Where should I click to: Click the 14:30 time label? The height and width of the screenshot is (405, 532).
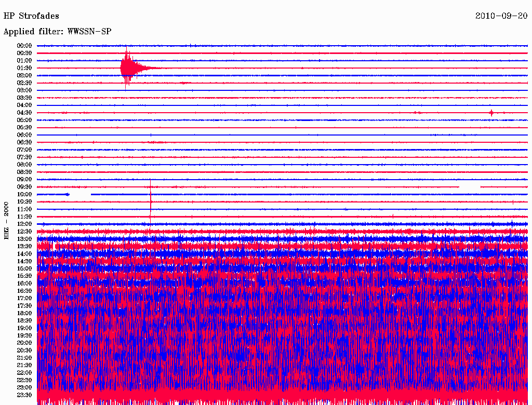click(x=24, y=261)
